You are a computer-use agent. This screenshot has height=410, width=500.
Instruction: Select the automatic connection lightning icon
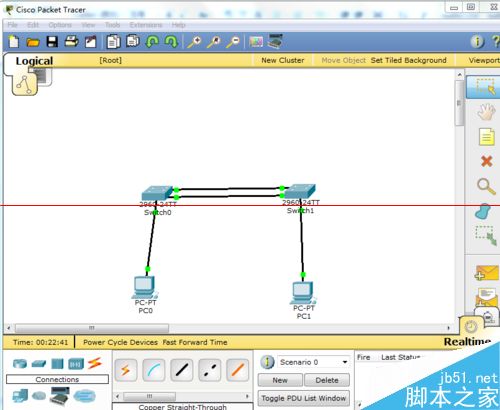tap(125, 370)
